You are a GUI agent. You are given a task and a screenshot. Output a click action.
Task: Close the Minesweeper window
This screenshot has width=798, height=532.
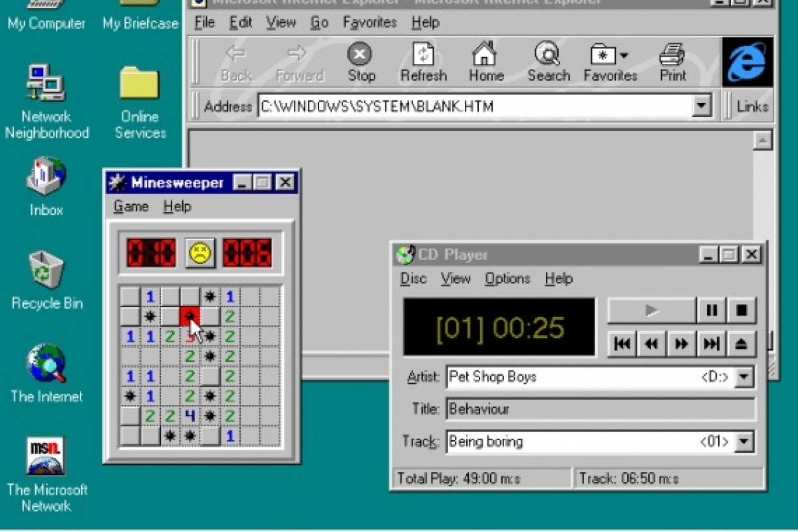tap(285, 182)
